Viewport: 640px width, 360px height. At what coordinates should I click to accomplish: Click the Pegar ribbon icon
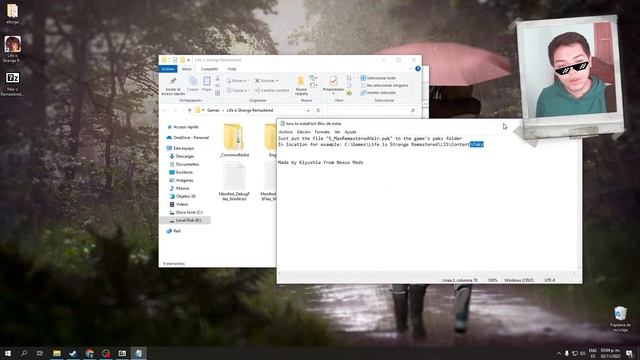207,81
